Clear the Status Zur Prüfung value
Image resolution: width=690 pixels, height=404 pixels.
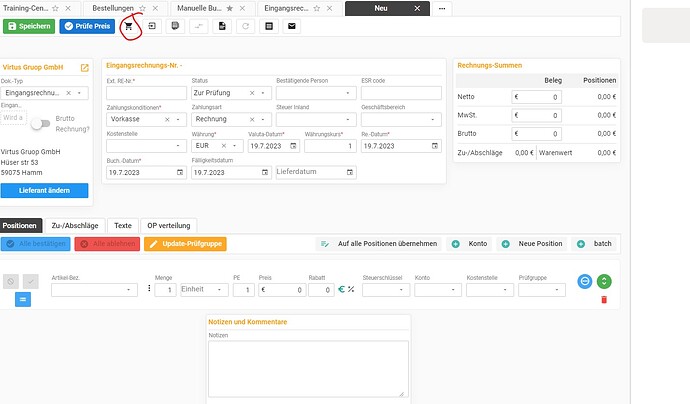point(252,93)
